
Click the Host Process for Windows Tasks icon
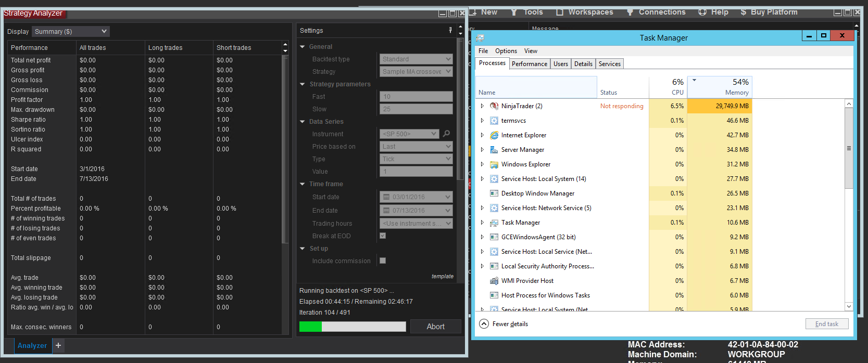pyautogui.click(x=494, y=295)
